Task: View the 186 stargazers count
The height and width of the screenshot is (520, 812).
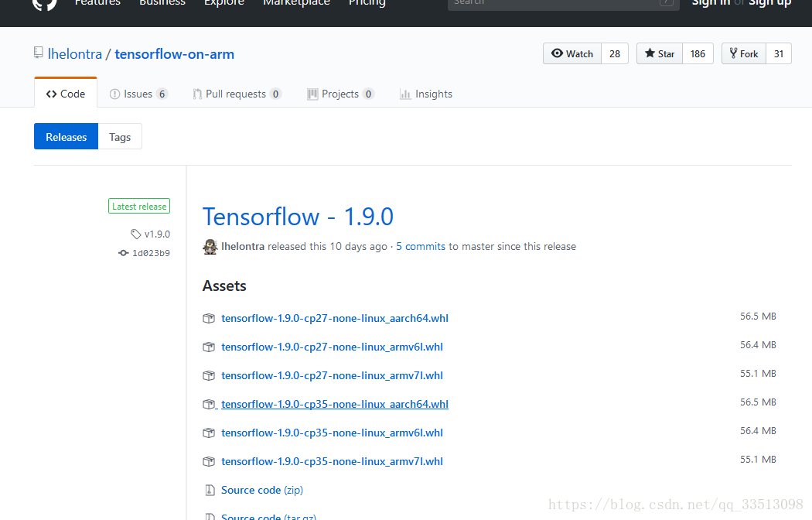Action: (698, 53)
